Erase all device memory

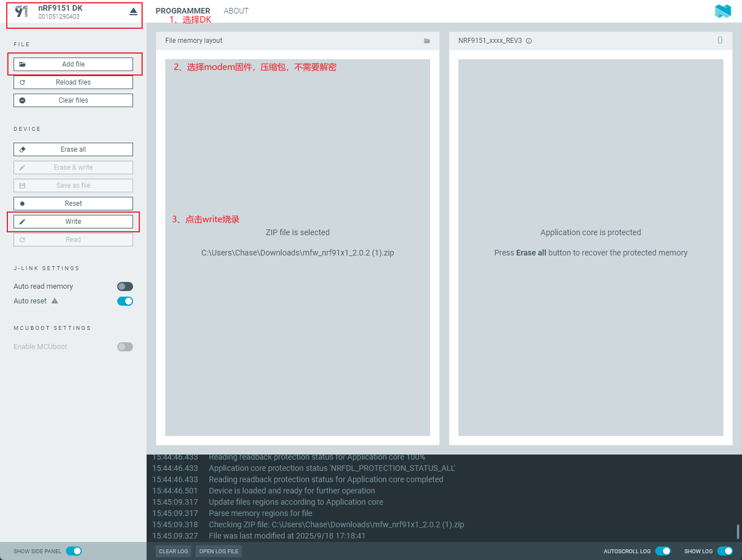click(x=73, y=149)
